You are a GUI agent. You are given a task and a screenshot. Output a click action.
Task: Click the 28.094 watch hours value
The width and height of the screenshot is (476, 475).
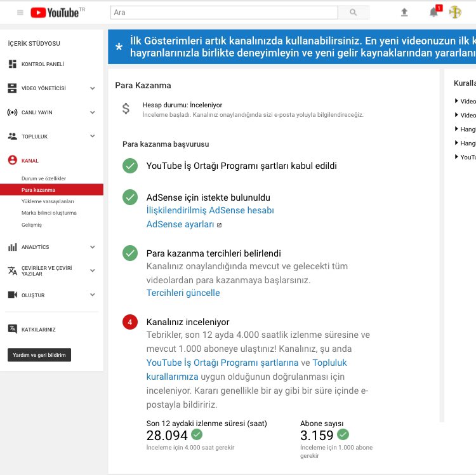[167, 436]
